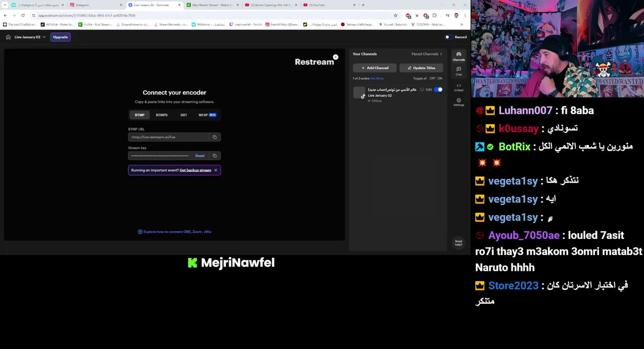
Task: Click the Update Titles button
Action: (x=421, y=68)
